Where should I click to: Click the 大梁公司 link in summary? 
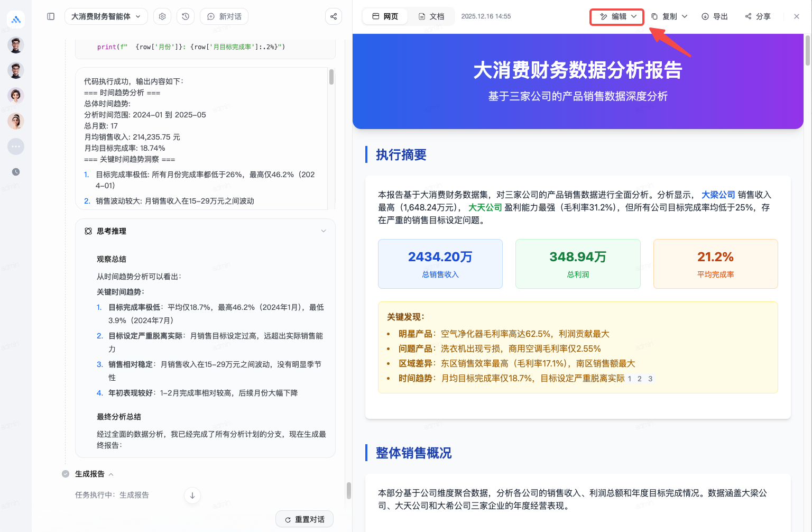[x=718, y=195]
